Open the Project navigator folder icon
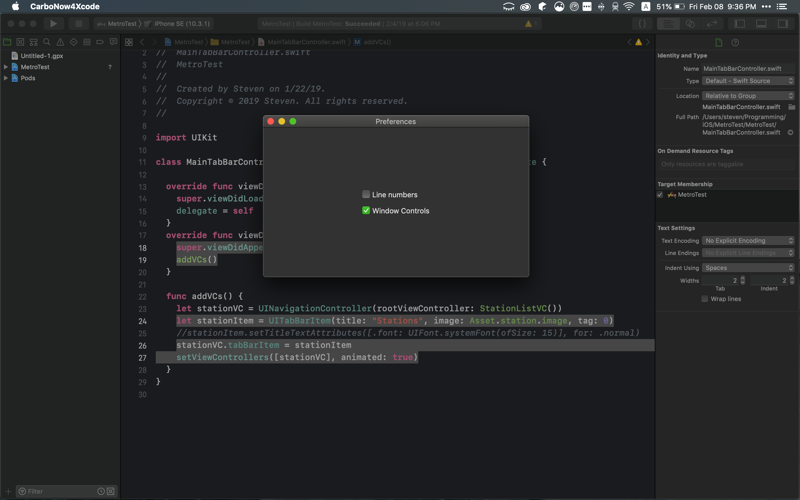Screen dimensions: 800x500 [7, 42]
